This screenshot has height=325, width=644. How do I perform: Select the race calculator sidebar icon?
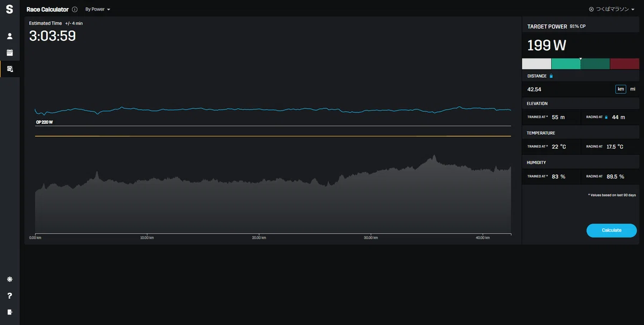10,69
